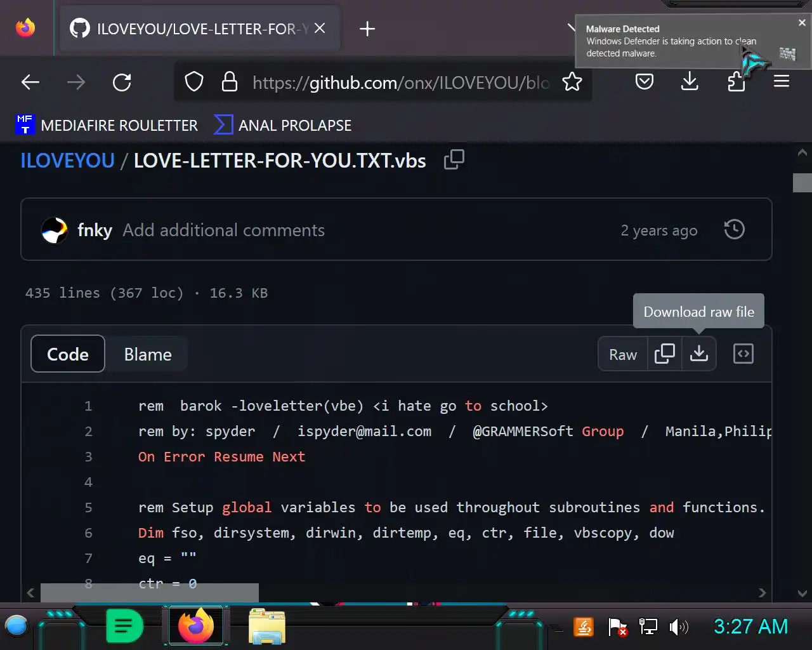This screenshot has width=812, height=650.
Task: Open the extensions puzzle icon
Action: 736,82
